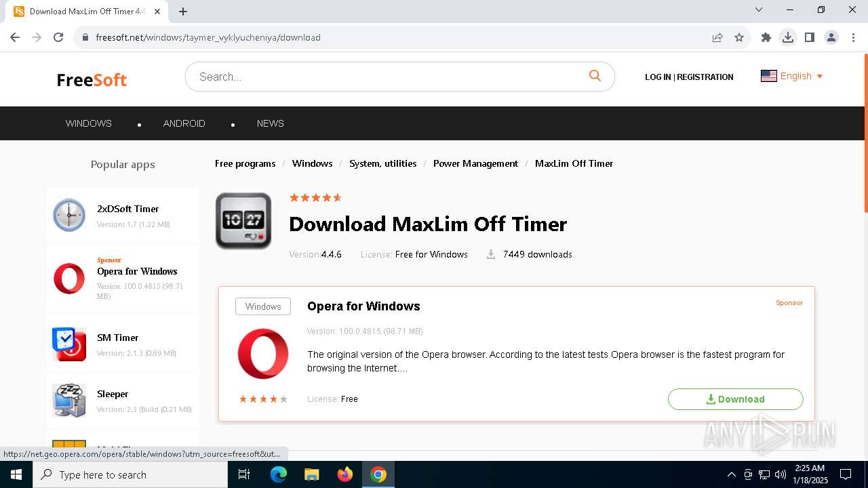Open the SM Timer sidebar link
868x488 pixels.
click(118, 338)
